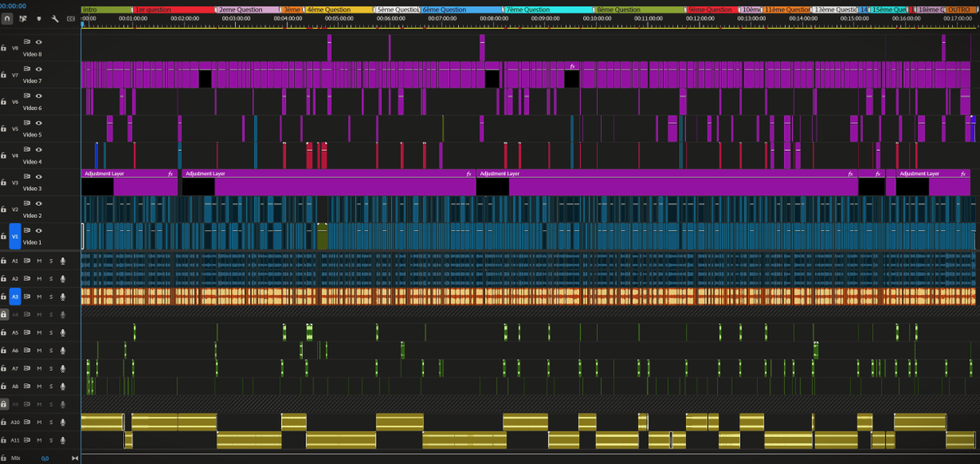
Task: Enable voice-over record microphone on A3
Action: pyautogui.click(x=63, y=297)
